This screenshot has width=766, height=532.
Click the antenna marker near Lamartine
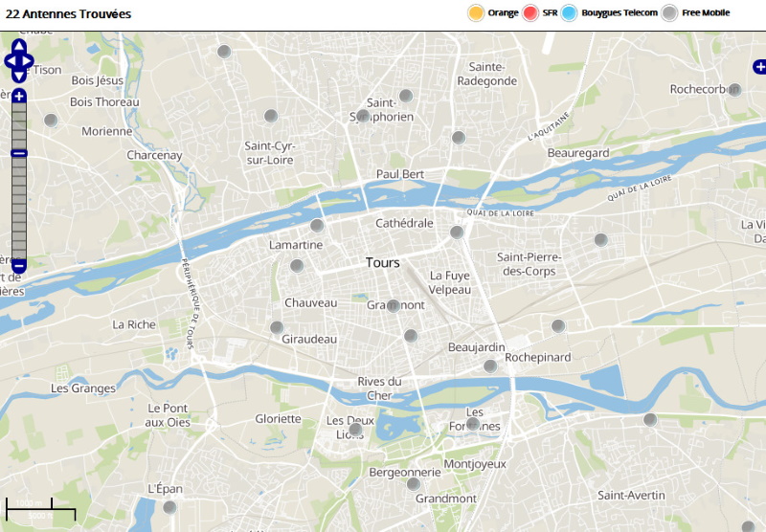[317, 226]
